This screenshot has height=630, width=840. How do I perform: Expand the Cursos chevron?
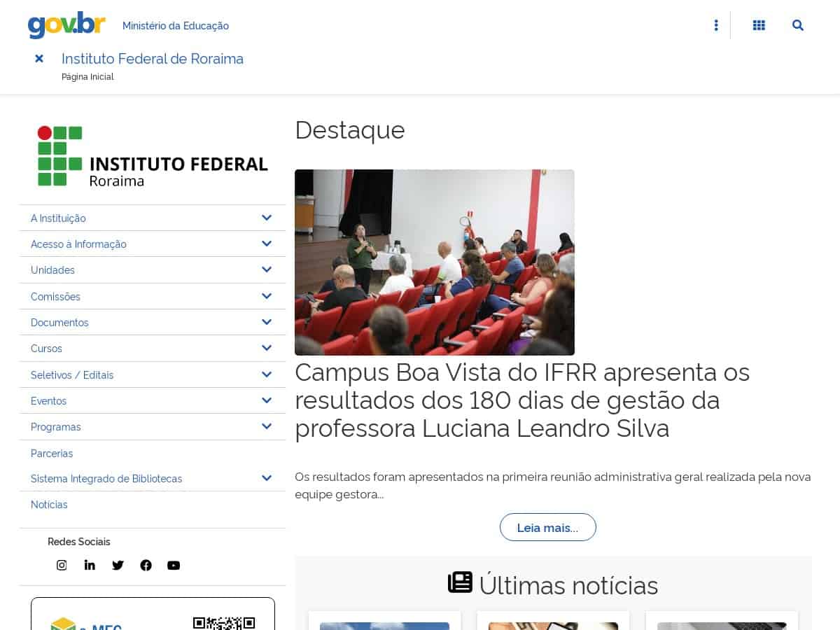(x=267, y=348)
